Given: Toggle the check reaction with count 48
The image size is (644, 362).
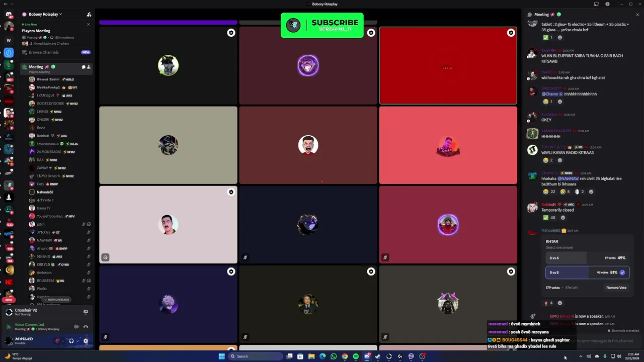Looking at the screenshot, I should click(x=548, y=218).
